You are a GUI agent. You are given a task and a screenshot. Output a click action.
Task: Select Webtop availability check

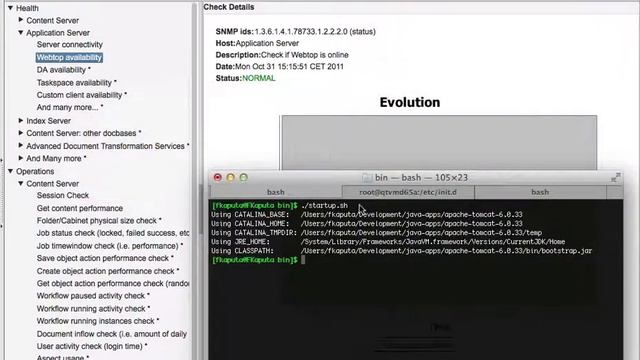[69, 57]
